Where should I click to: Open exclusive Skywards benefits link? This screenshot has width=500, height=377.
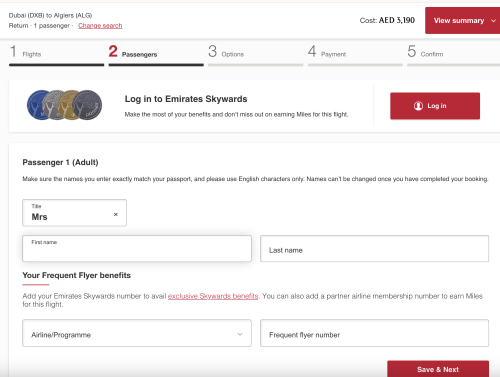click(x=213, y=296)
